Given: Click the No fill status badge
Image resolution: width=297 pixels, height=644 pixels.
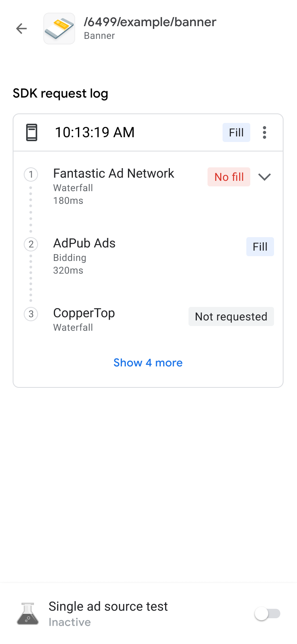Looking at the screenshot, I should [229, 177].
